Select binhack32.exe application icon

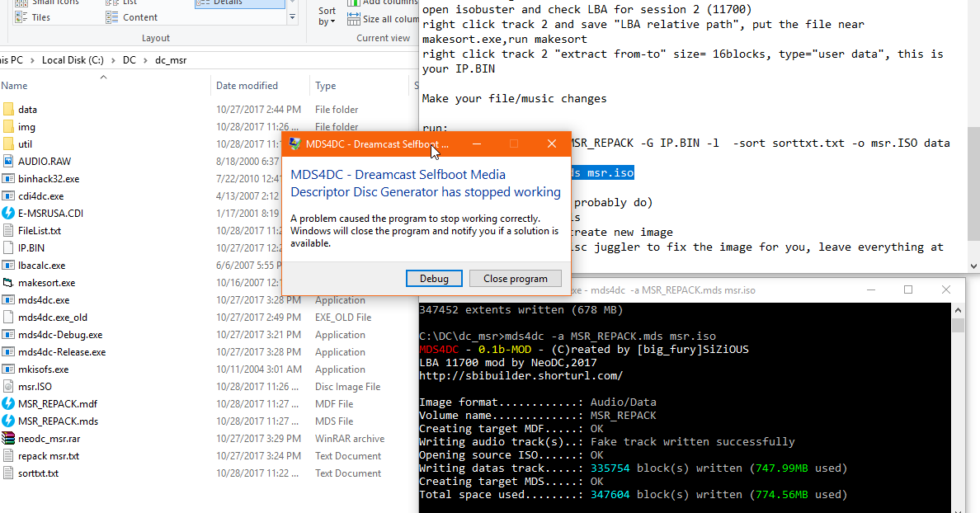(8, 179)
